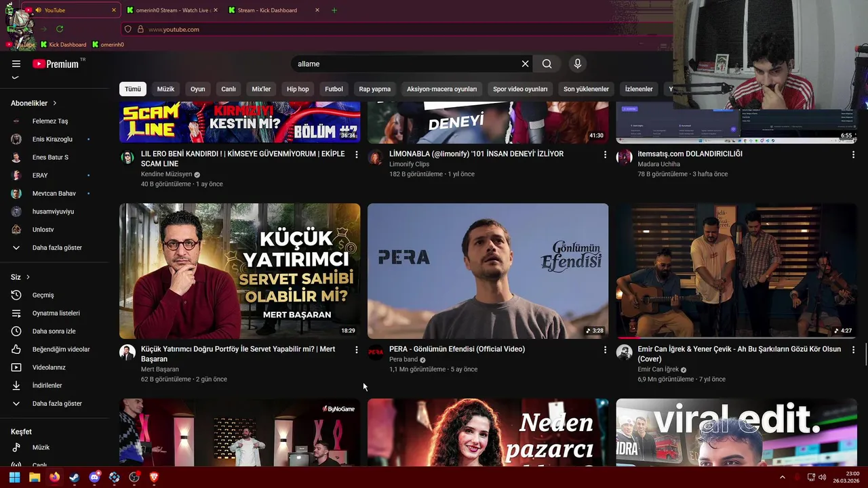868x488 pixels.
Task: Reload the page in the browser
Action: [60, 29]
